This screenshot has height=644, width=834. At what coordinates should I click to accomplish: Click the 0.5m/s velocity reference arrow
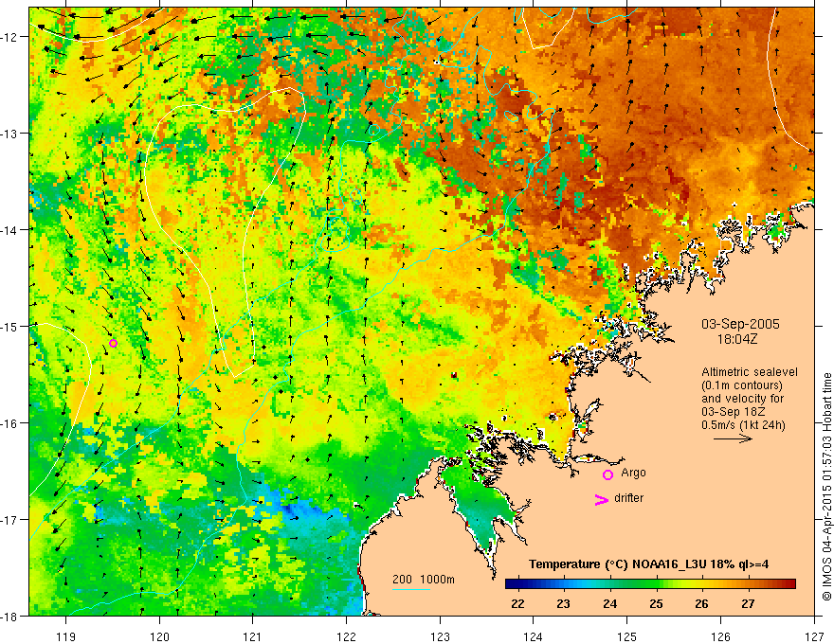tap(733, 438)
